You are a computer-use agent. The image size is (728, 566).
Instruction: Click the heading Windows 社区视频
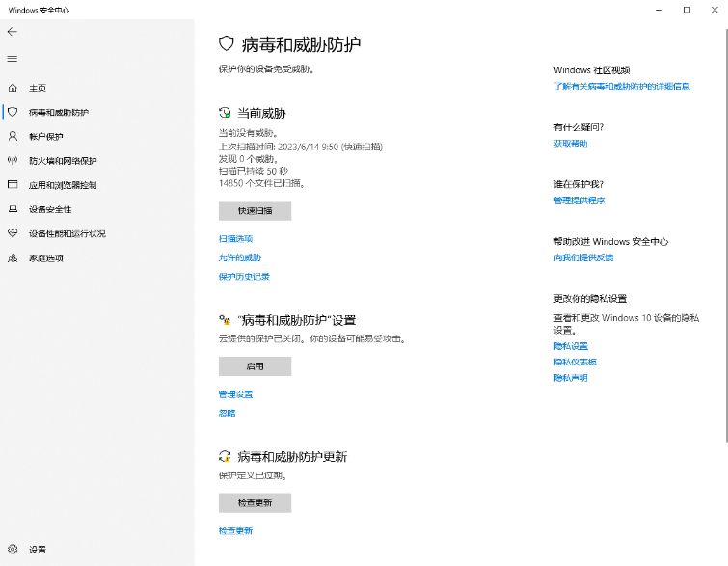click(x=591, y=70)
